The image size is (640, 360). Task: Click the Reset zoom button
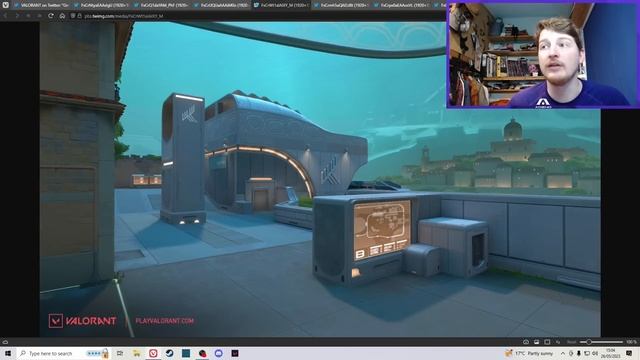571,342
